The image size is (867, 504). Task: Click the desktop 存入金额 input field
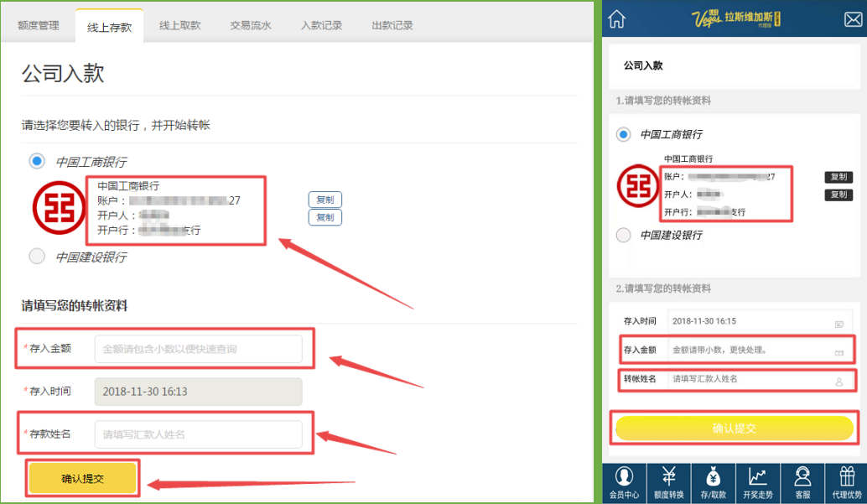tap(198, 349)
